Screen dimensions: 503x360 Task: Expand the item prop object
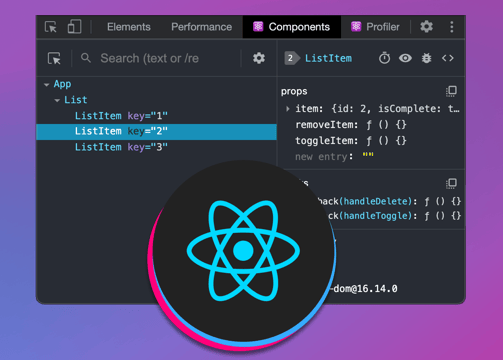point(288,109)
